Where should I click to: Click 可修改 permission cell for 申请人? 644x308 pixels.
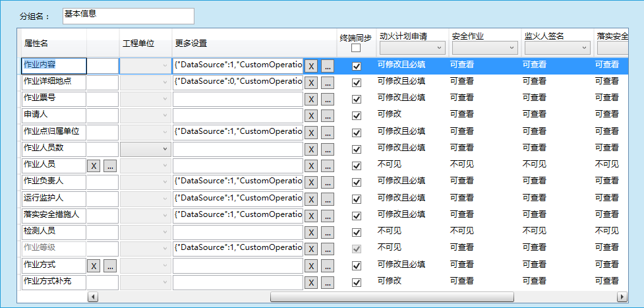pyautogui.click(x=389, y=115)
